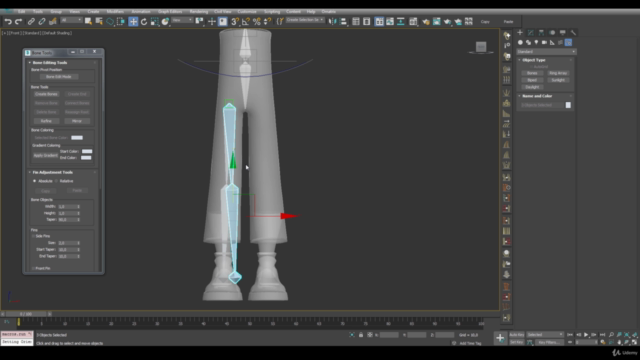Switch to the Hierarchy command panel tab
The image size is (640, 360).
(x=541, y=33)
